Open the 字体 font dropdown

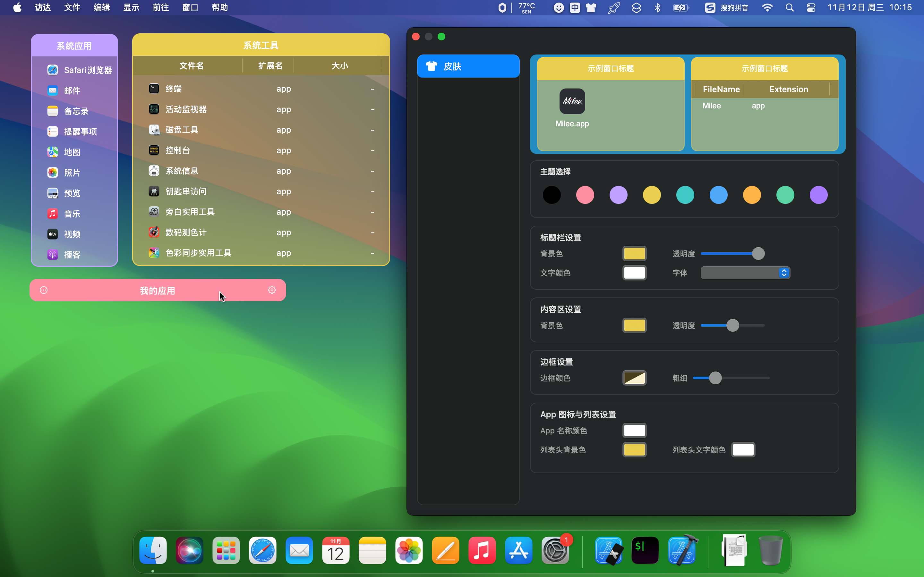click(x=745, y=272)
